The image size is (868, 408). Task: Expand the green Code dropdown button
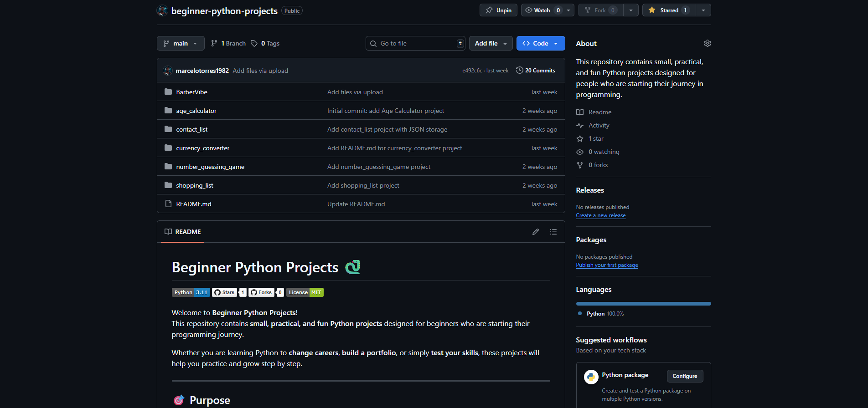click(541, 43)
